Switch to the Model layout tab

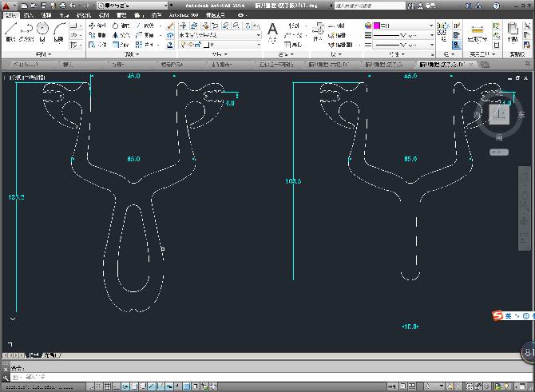pos(34,355)
